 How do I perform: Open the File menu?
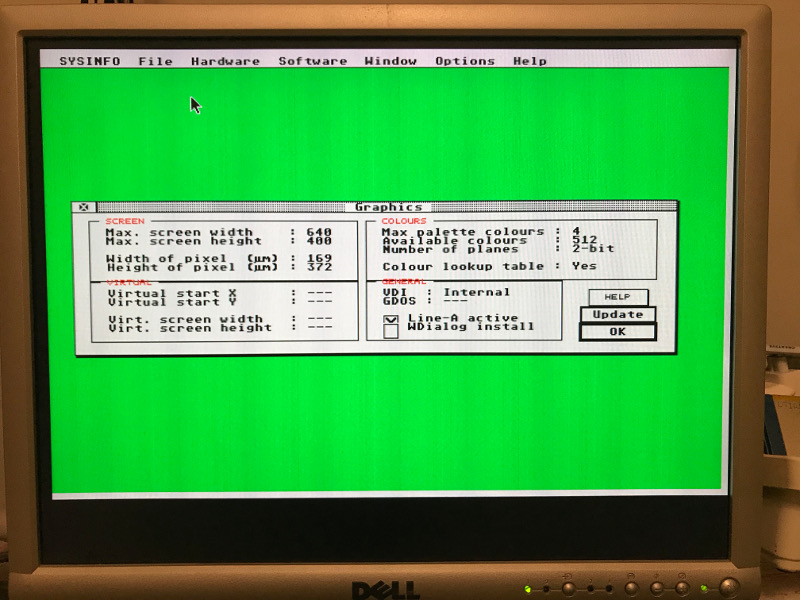click(x=155, y=61)
